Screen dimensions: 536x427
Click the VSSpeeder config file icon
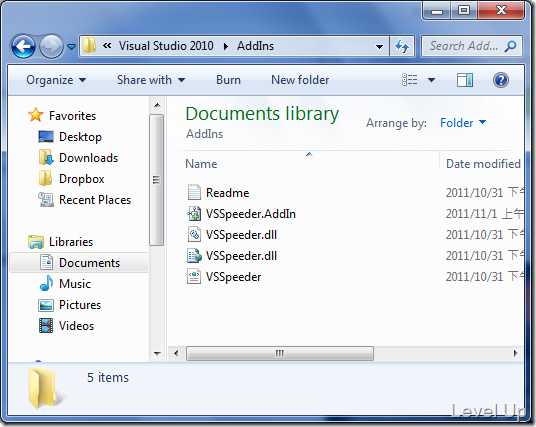pyautogui.click(x=194, y=277)
